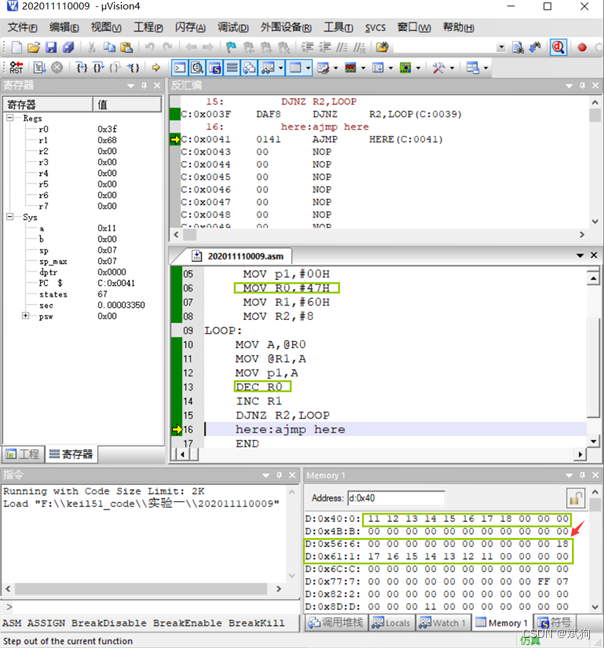Open the Toolbox hammer-and-wrench icon
Screen dimensions: 605x649
click(438, 67)
